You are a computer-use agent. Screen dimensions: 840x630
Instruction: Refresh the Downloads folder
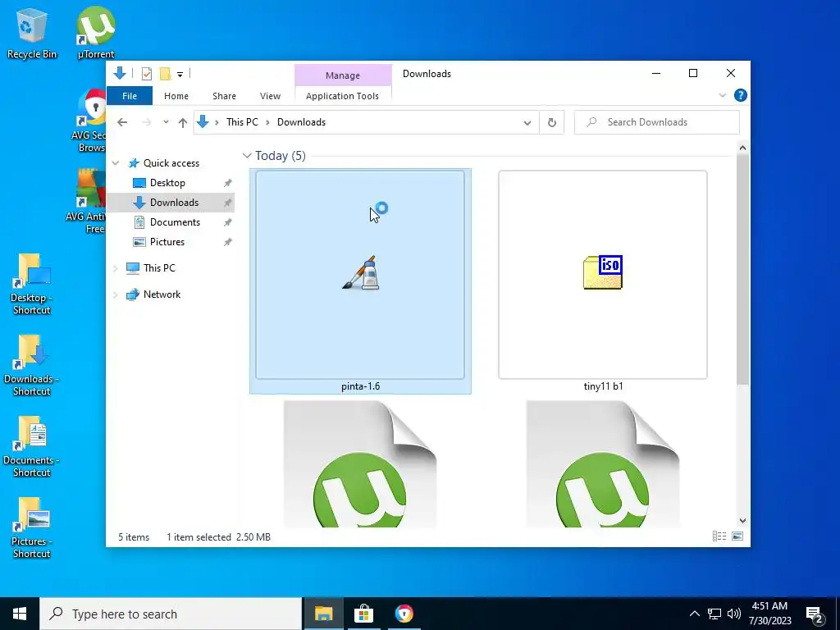[552, 123]
